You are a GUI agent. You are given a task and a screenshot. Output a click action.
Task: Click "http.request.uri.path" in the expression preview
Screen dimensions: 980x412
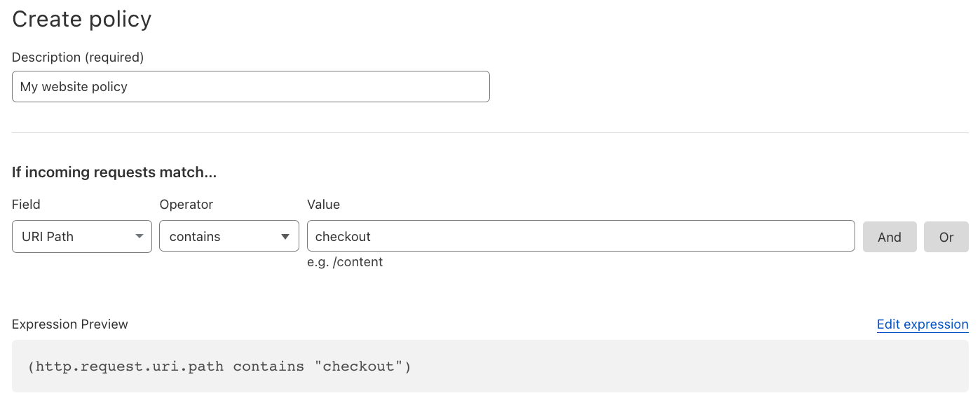coord(130,366)
